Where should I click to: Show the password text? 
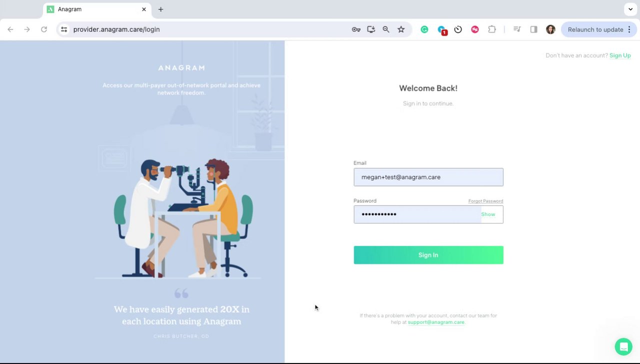coord(488,214)
